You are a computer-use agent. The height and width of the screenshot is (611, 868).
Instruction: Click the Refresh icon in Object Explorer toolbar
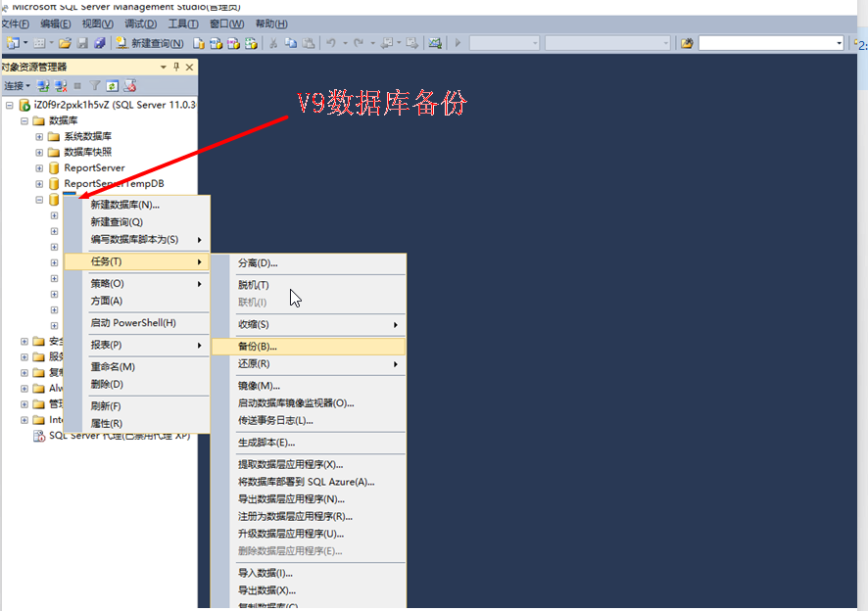point(113,86)
